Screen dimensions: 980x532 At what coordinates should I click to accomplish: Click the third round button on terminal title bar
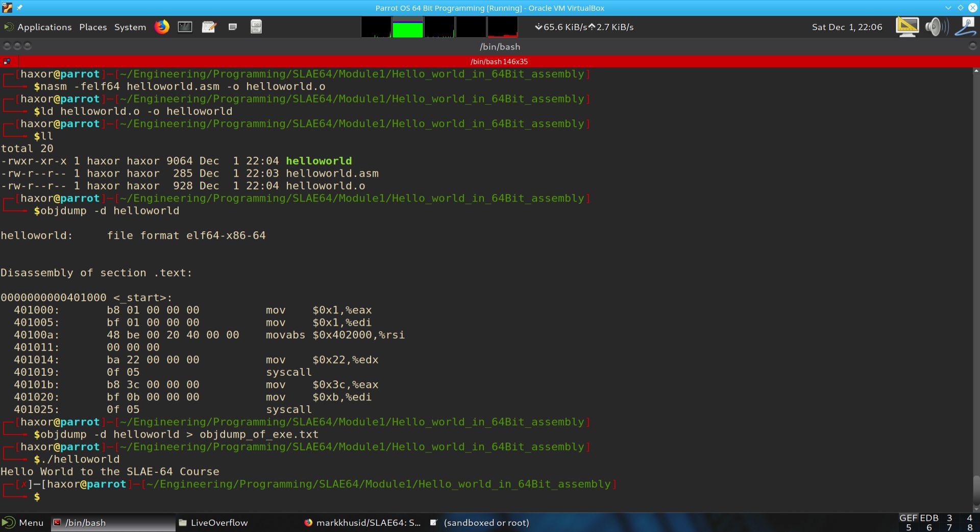tap(28, 46)
